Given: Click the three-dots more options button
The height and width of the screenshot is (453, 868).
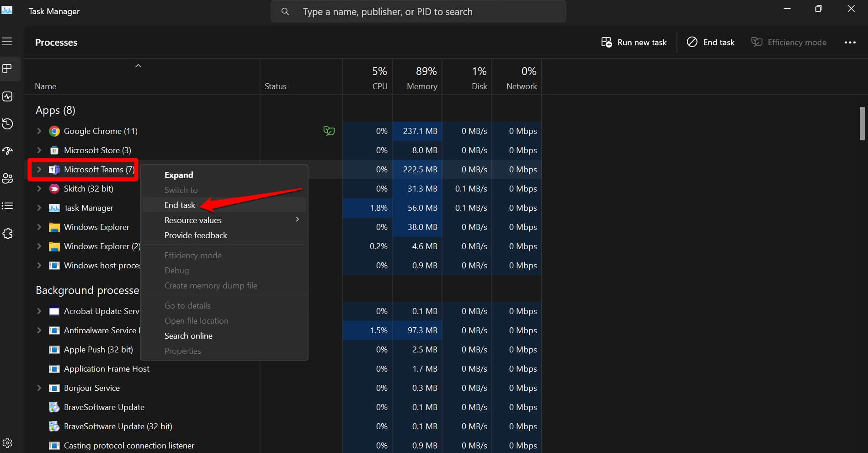Looking at the screenshot, I should pyautogui.click(x=850, y=43).
